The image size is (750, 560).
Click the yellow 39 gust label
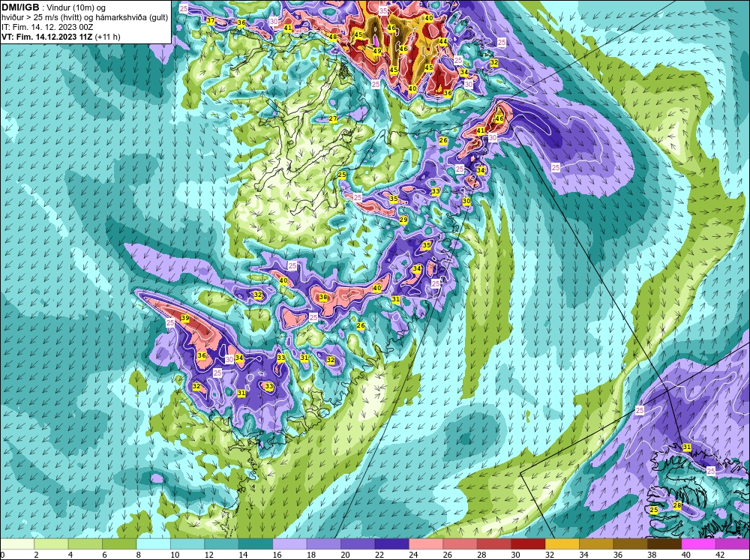(x=185, y=318)
